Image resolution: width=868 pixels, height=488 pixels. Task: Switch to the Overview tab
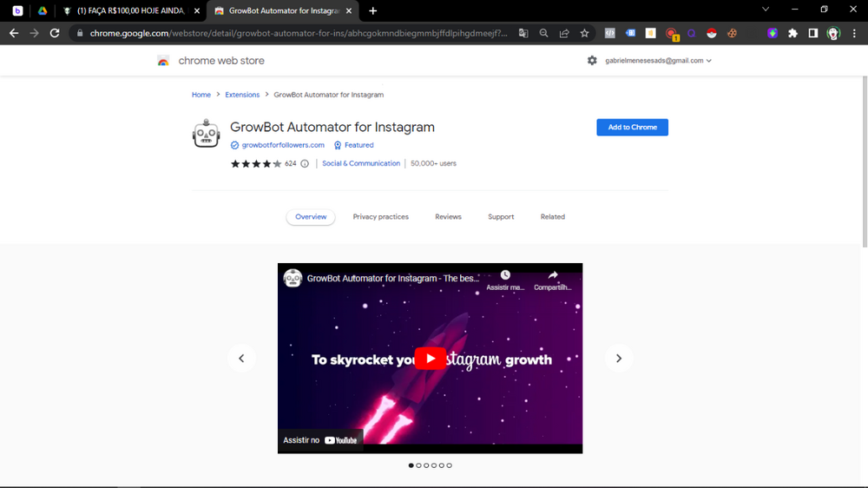click(x=311, y=216)
